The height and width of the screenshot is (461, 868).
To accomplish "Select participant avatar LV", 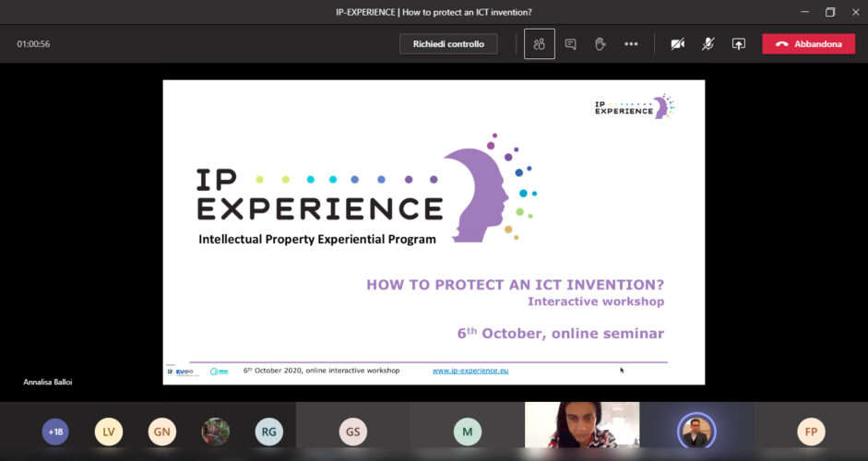I will coord(109,431).
